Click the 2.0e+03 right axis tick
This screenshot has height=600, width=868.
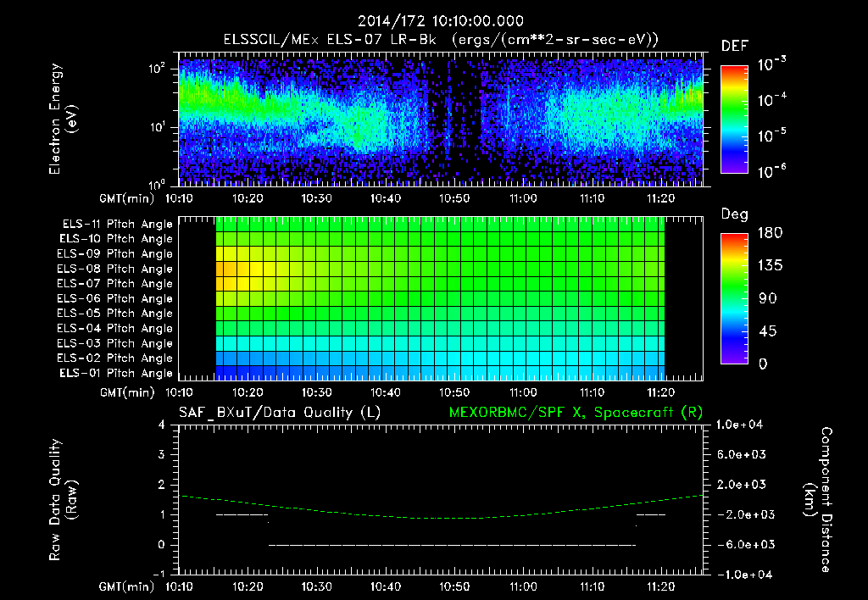pos(742,485)
